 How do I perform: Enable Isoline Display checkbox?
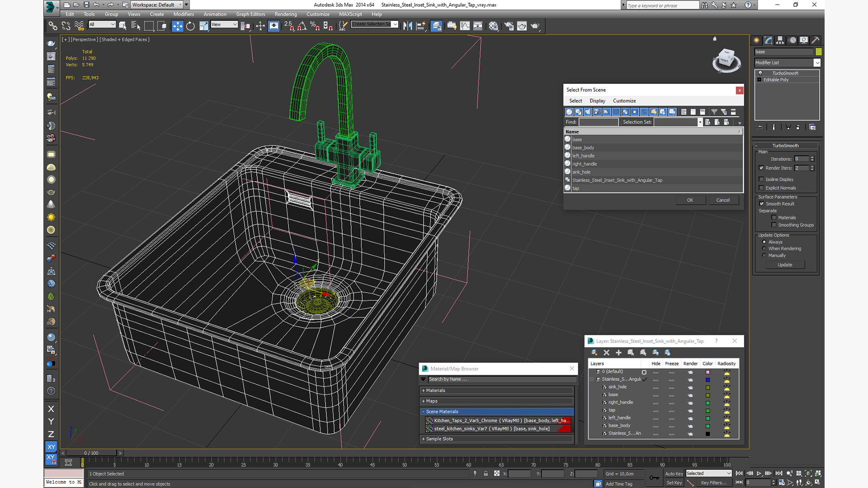pyautogui.click(x=761, y=179)
